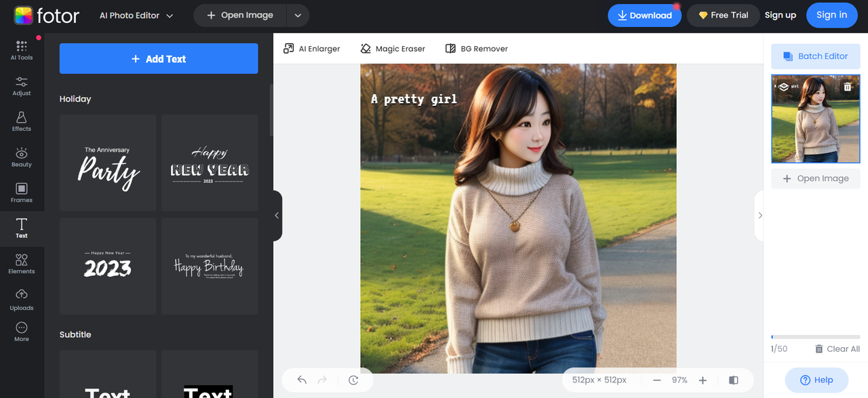Zoom out with the minus icon

[656, 380]
